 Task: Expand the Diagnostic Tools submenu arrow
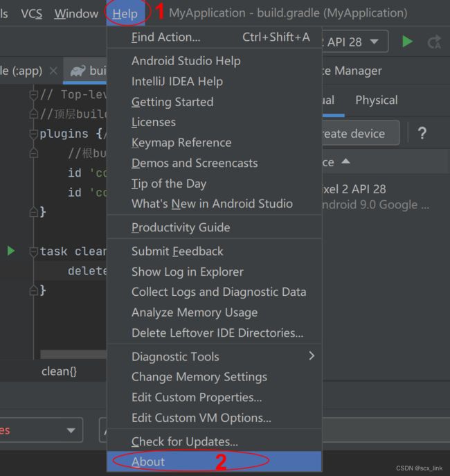point(312,355)
